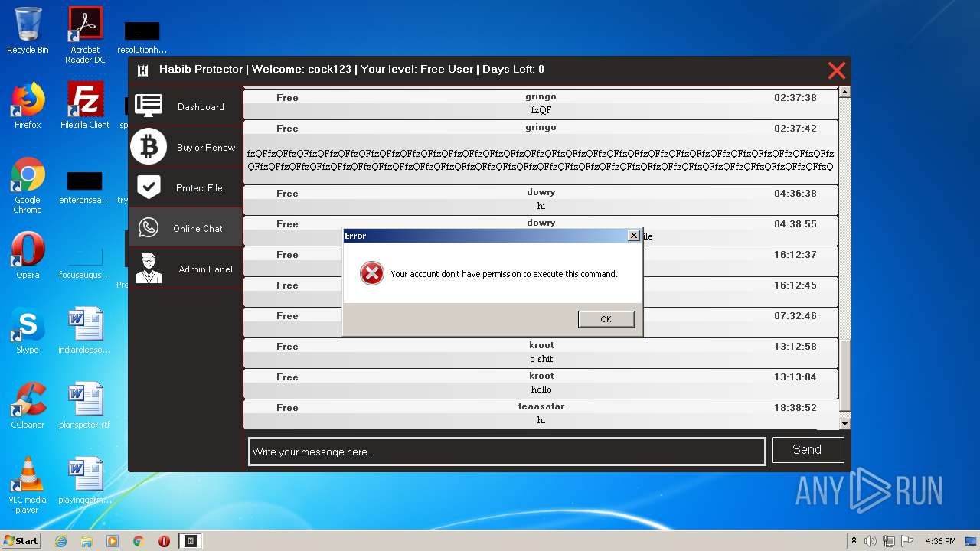Click the chat scrollbar thumb
This screenshot has height=551, width=980.
[845, 374]
